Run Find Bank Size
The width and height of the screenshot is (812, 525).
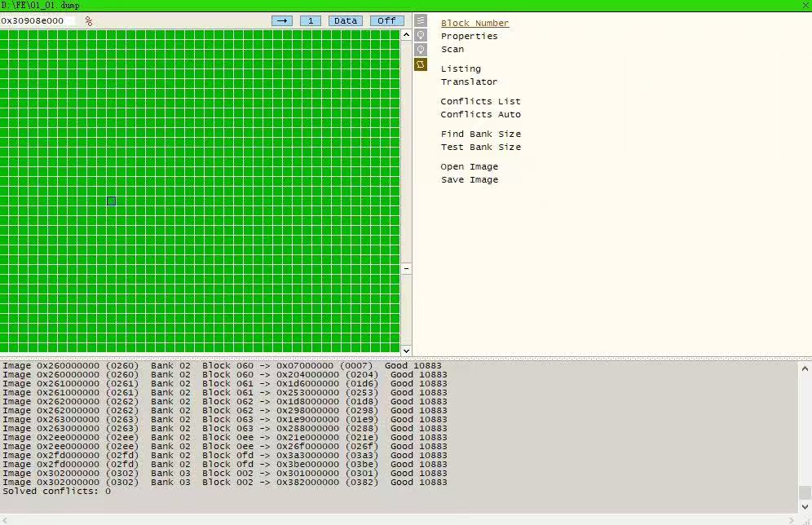480,135
